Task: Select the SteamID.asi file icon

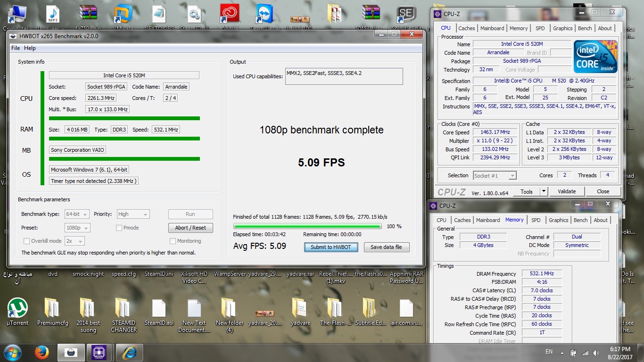Action: (x=159, y=312)
